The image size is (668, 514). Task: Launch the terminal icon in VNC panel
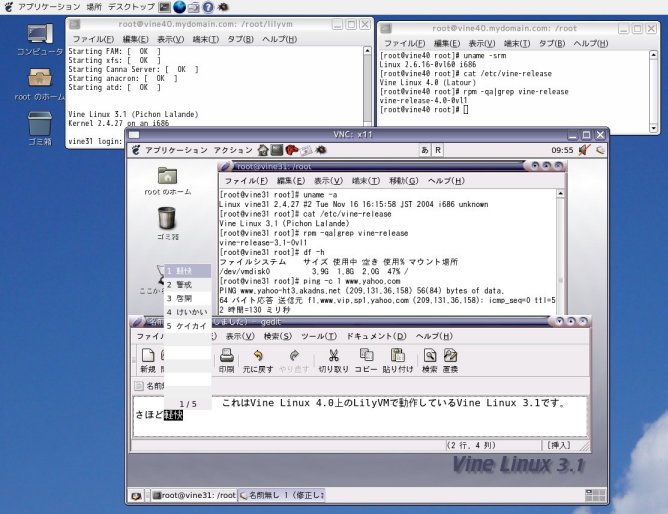(277, 150)
